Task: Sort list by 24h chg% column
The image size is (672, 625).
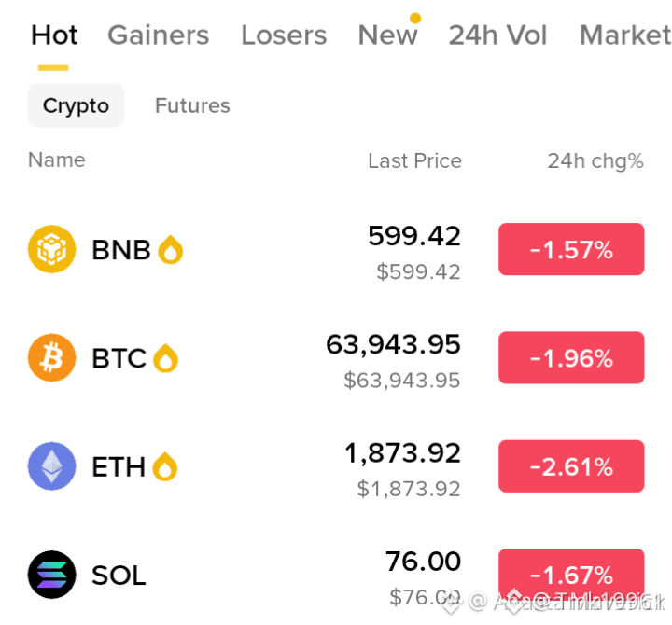Action: 595,161
